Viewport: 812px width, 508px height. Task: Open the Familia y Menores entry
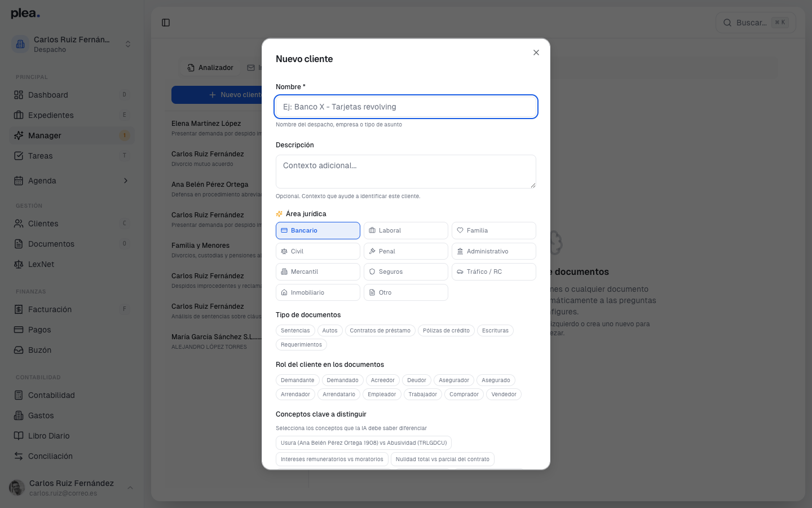point(217,250)
